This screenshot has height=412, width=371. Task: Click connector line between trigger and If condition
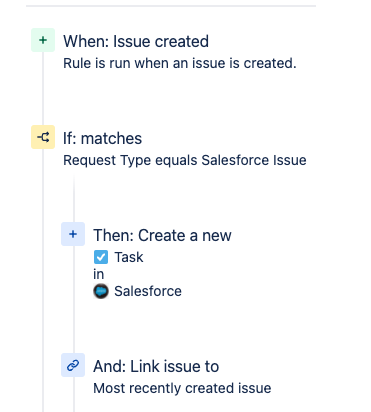pos(43,89)
